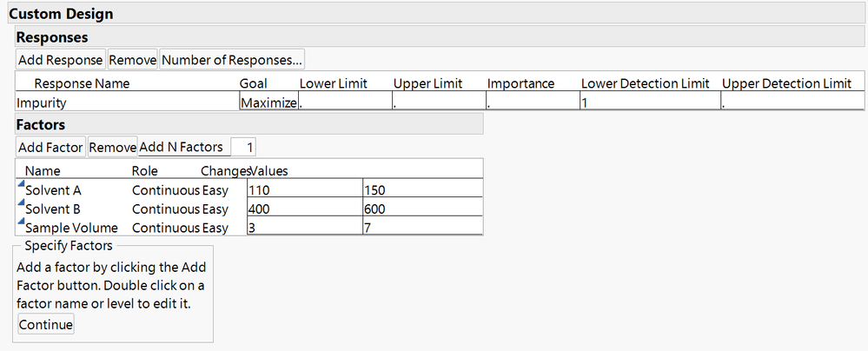Click Impurity Upper Limit cell
This screenshot has height=351, width=868.
tap(439, 103)
